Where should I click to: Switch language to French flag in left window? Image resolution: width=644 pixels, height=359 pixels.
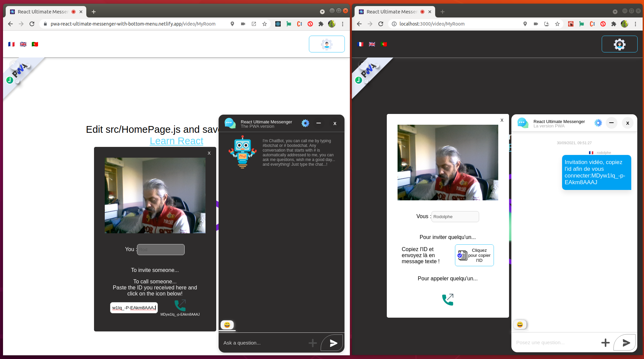tap(11, 44)
